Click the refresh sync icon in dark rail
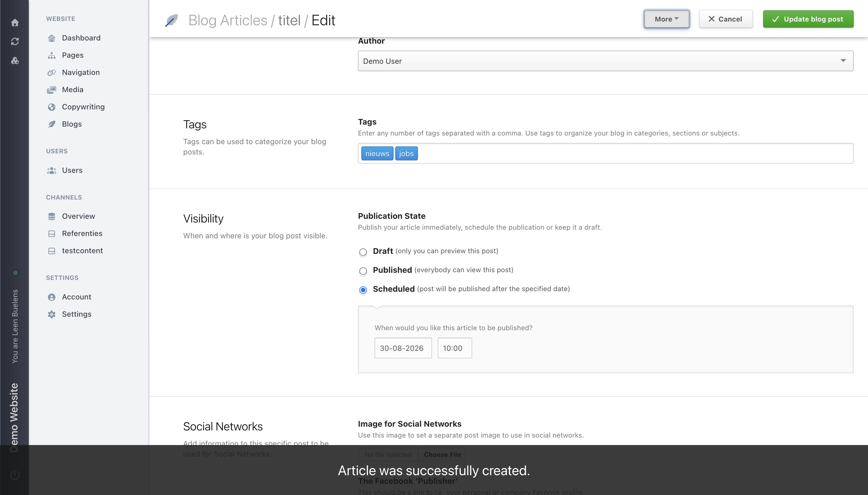The height and width of the screenshot is (495, 868). (15, 41)
